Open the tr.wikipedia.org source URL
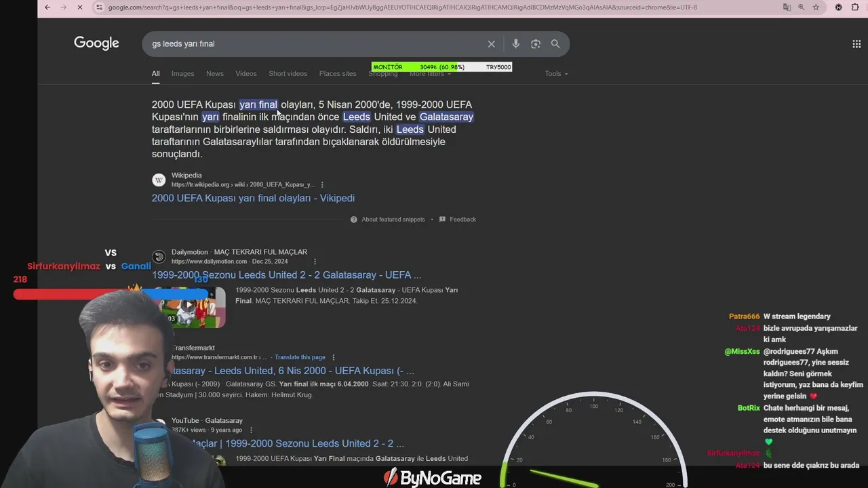The height and width of the screenshot is (488, 868). pyautogui.click(x=243, y=184)
